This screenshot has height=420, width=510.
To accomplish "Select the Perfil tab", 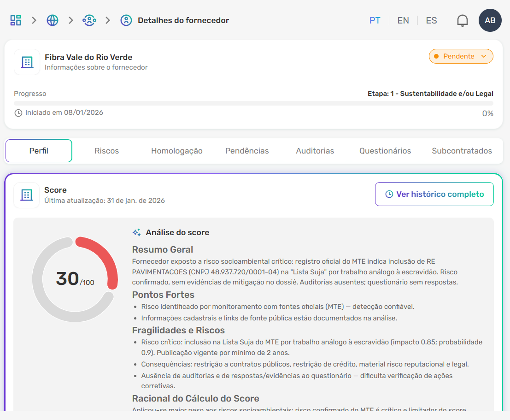I will click(39, 151).
